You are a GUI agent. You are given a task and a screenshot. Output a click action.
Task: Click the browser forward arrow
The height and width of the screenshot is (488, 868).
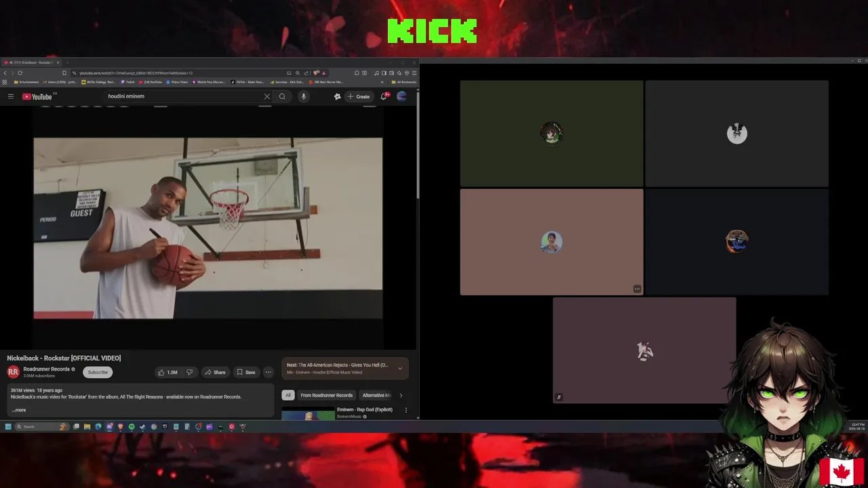[12, 73]
